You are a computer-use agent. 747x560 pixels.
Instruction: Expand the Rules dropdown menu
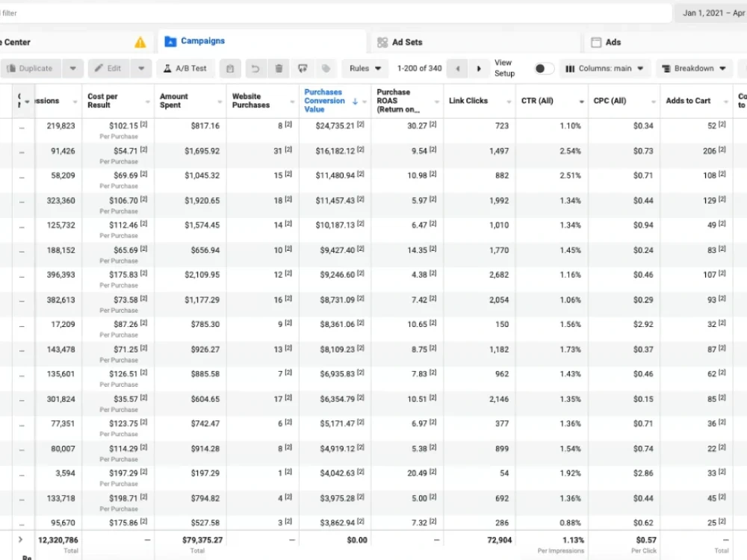(365, 69)
